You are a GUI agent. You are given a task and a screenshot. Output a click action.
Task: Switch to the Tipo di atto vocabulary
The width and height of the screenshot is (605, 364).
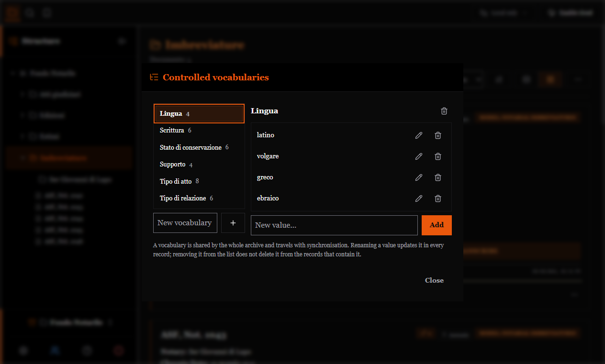[199, 181]
